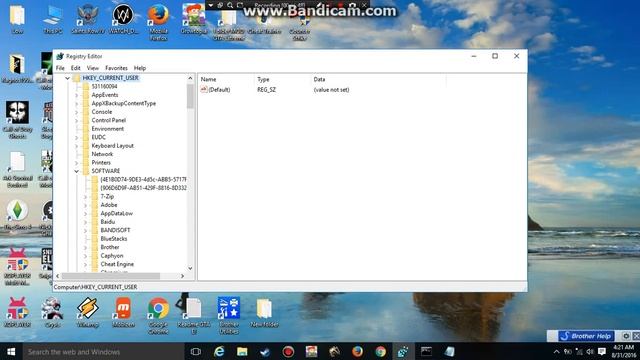Viewport: 640px width, 360px height.
Task: Select the AppXBackupContentType key
Action: point(124,103)
